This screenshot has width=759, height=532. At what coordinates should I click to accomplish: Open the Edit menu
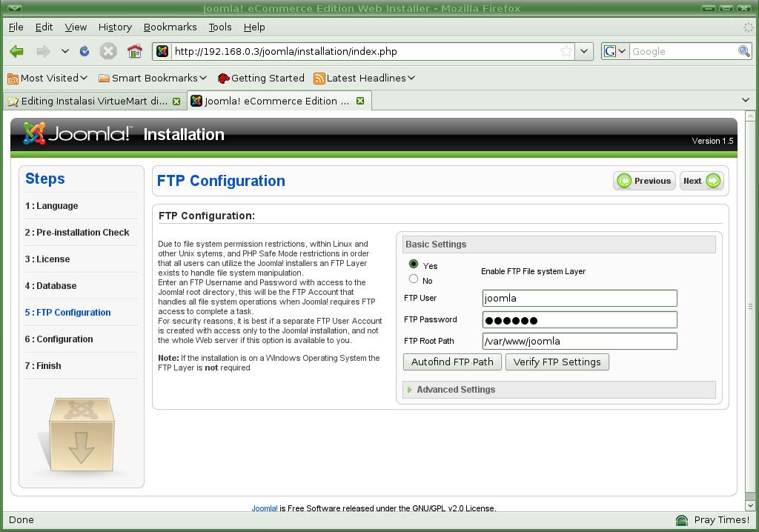pyautogui.click(x=44, y=27)
